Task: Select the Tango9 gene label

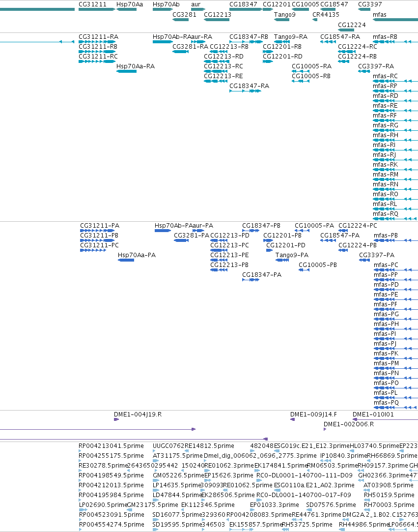Action: click(x=285, y=15)
